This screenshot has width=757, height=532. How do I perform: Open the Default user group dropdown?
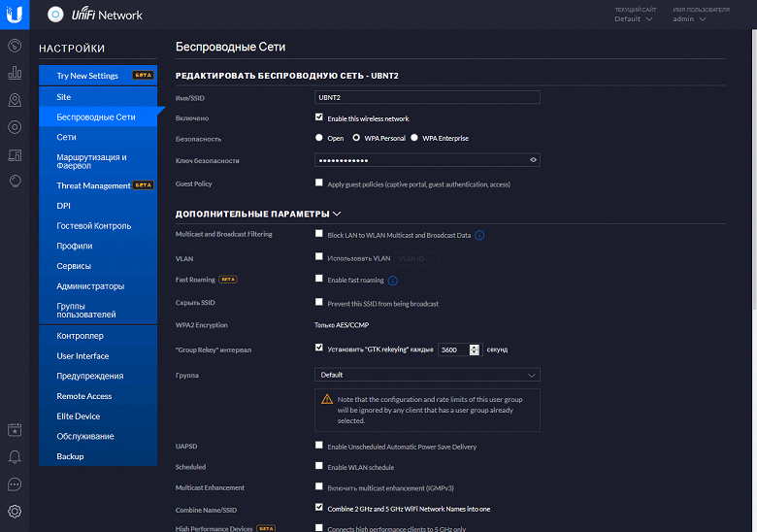click(427, 375)
